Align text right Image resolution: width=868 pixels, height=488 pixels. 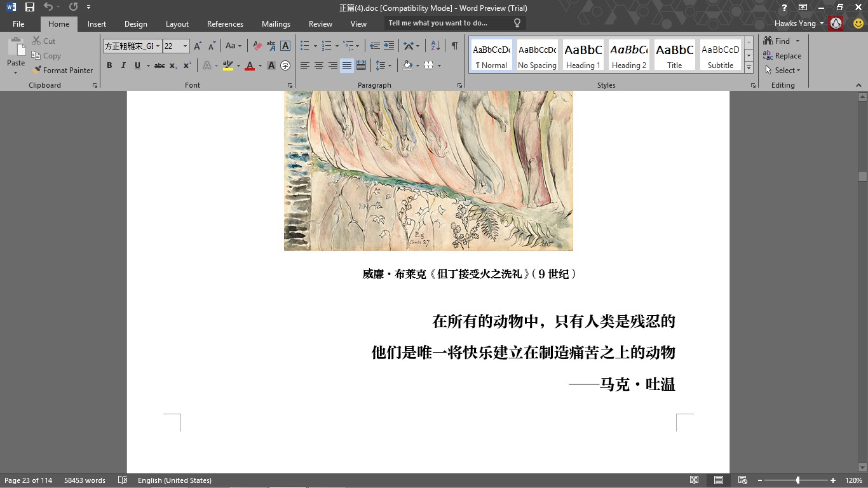coord(333,65)
